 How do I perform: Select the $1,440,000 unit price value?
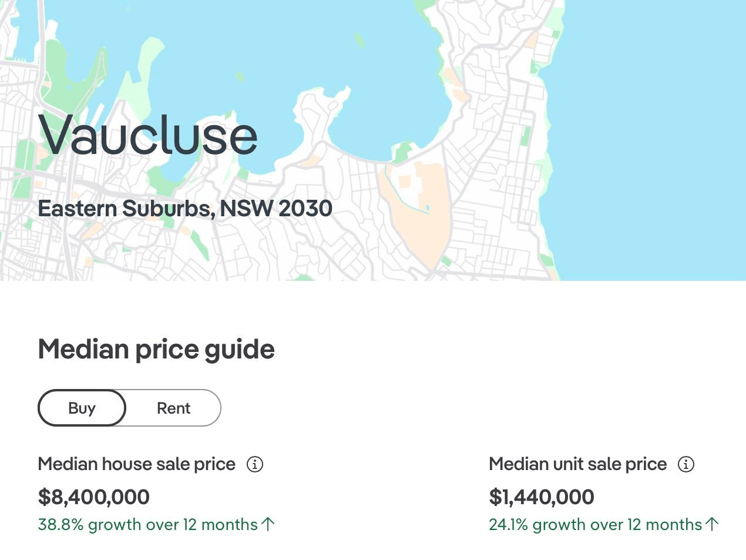coord(542,497)
